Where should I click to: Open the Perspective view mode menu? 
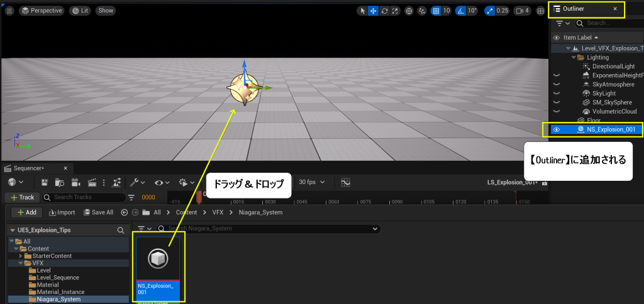[42, 11]
